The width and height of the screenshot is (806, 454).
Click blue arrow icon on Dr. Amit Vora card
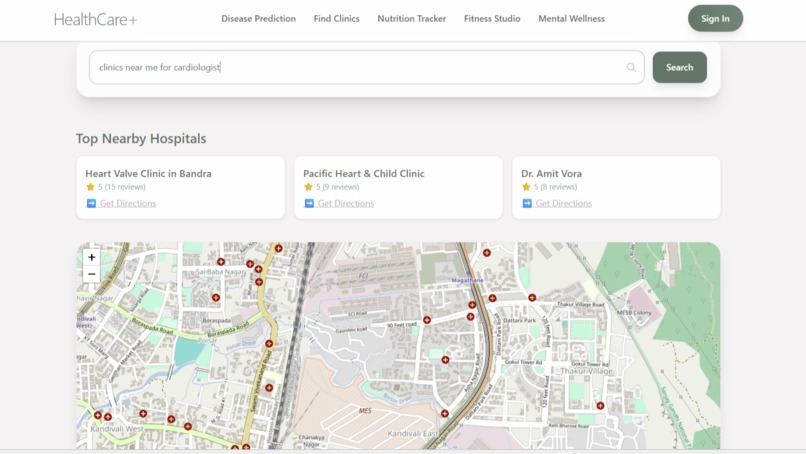pos(527,203)
